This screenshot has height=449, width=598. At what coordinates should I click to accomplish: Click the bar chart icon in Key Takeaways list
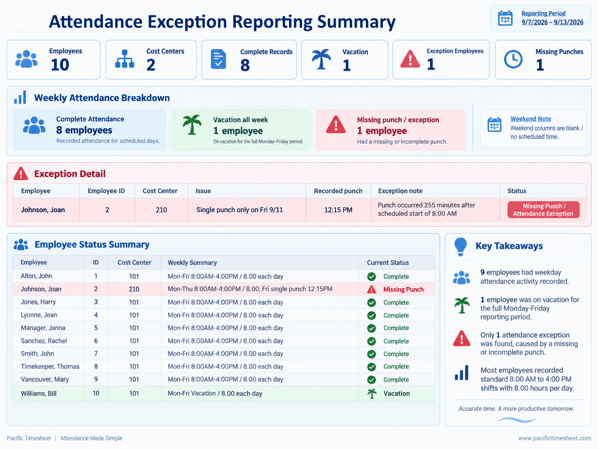click(461, 373)
